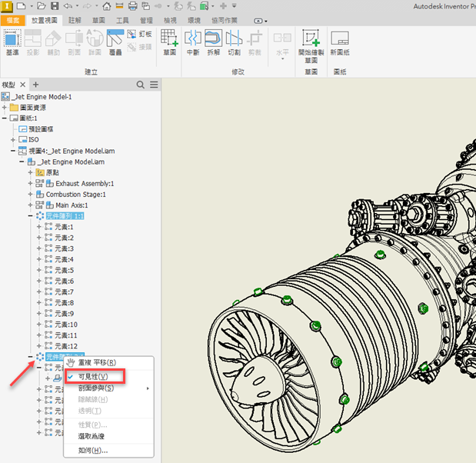This screenshot has width=476, height=463.
Task: Open the browser panel hamburger menu
Action: (154, 85)
